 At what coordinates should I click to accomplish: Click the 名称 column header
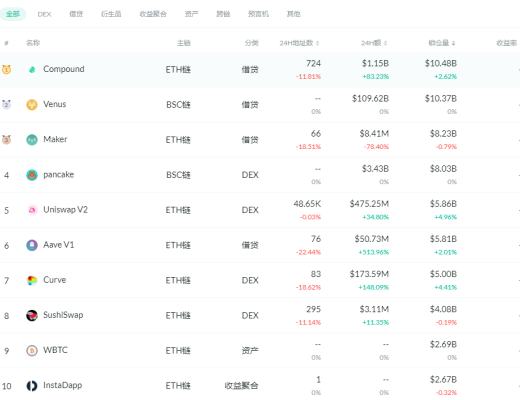[33, 43]
